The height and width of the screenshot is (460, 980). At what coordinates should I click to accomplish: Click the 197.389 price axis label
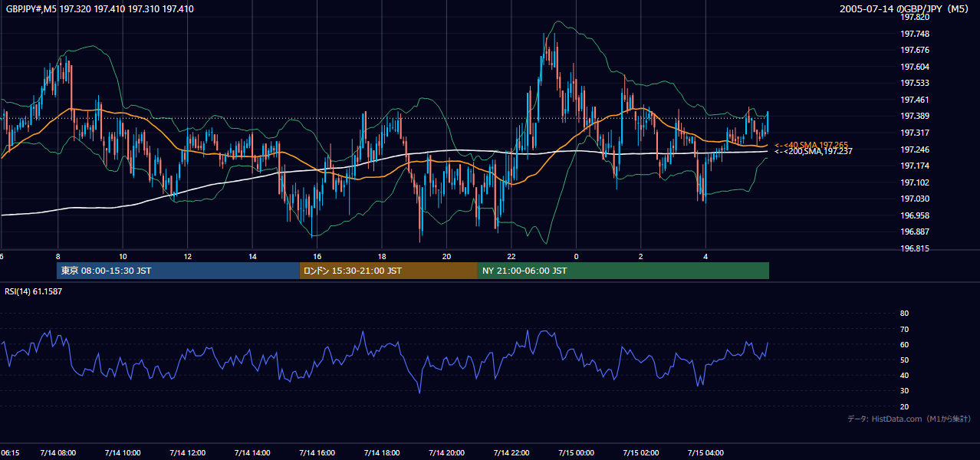click(914, 116)
